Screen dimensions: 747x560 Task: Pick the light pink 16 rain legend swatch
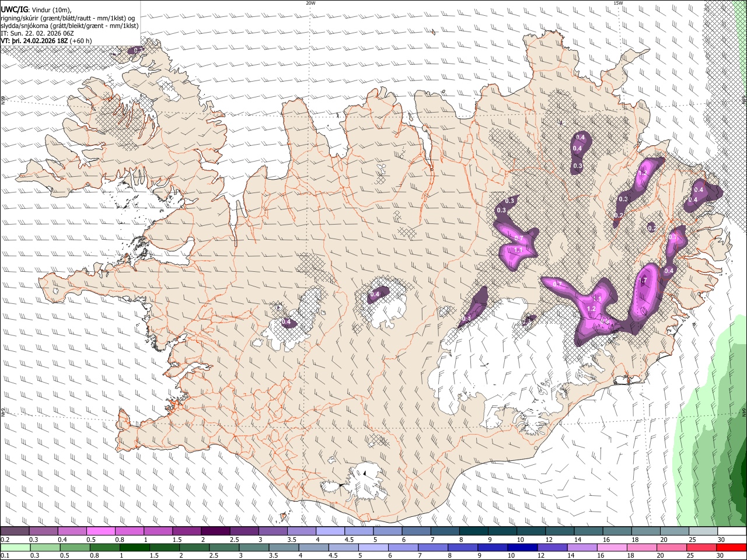pyautogui.click(x=612, y=548)
